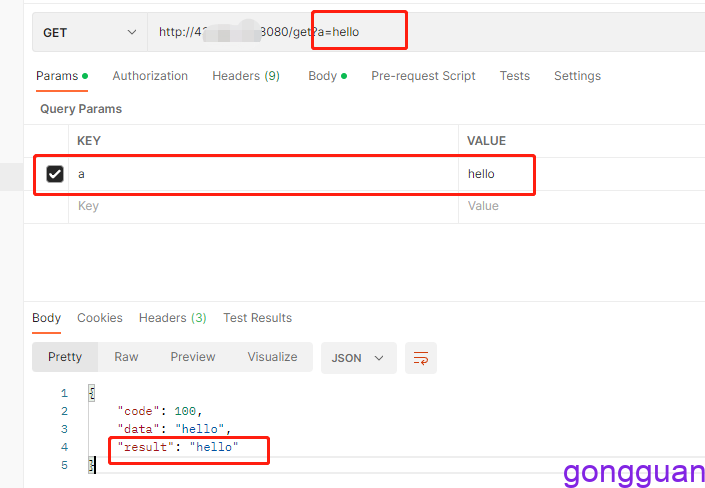This screenshot has width=705, height=488.
Task: Switch response view to Raw
Action: click(x=126, y=357)
